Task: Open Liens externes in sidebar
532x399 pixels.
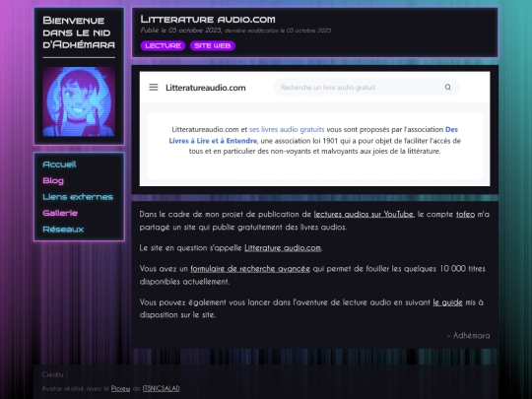Action: click(x=78, y=197)
